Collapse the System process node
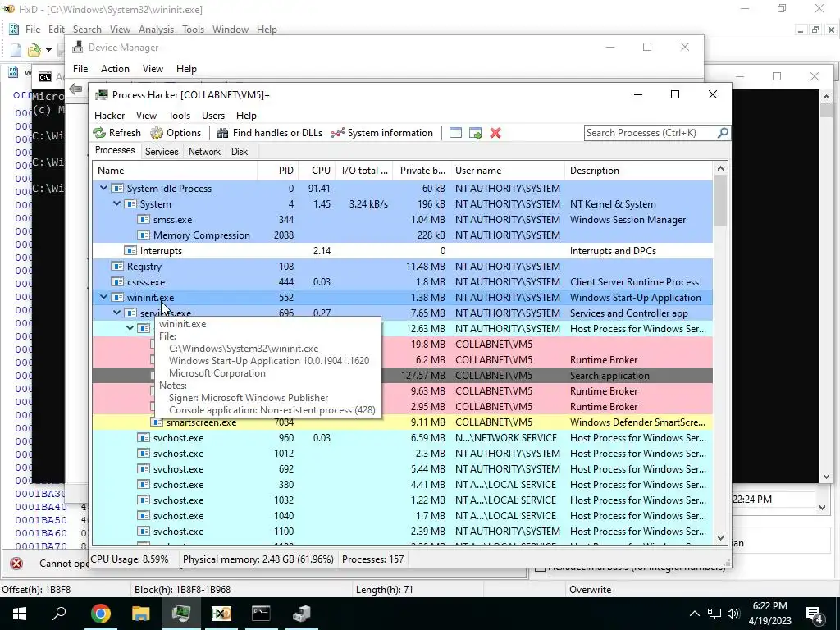Viewport: 840px width, 630px height. click(116, 204)
